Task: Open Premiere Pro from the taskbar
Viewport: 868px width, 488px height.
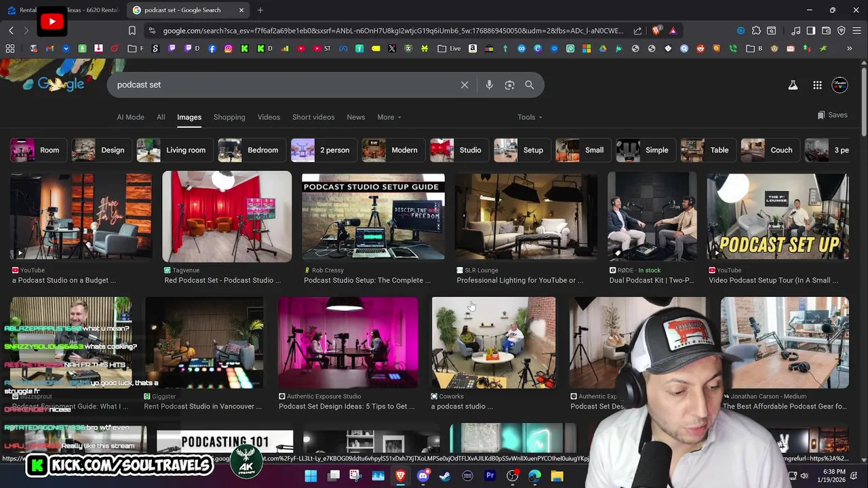Action: pos(490,476)
